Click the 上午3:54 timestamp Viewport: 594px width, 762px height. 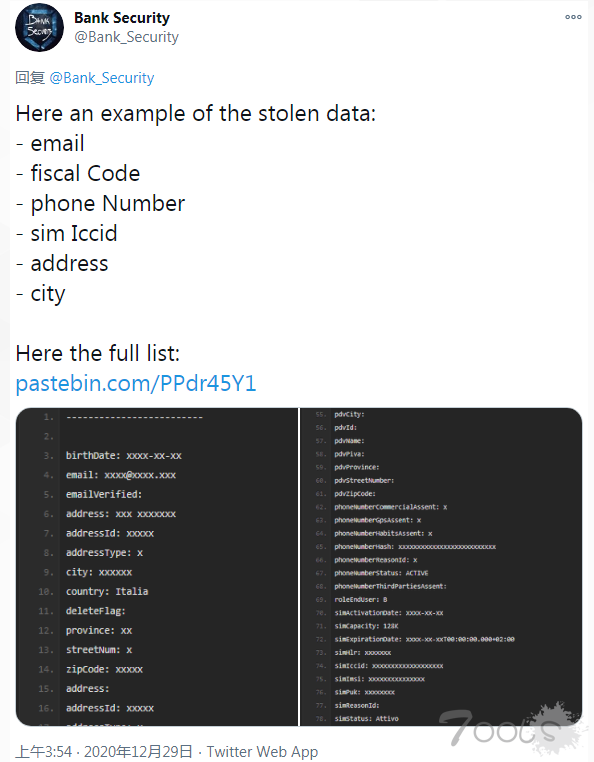tap(44, 751)
